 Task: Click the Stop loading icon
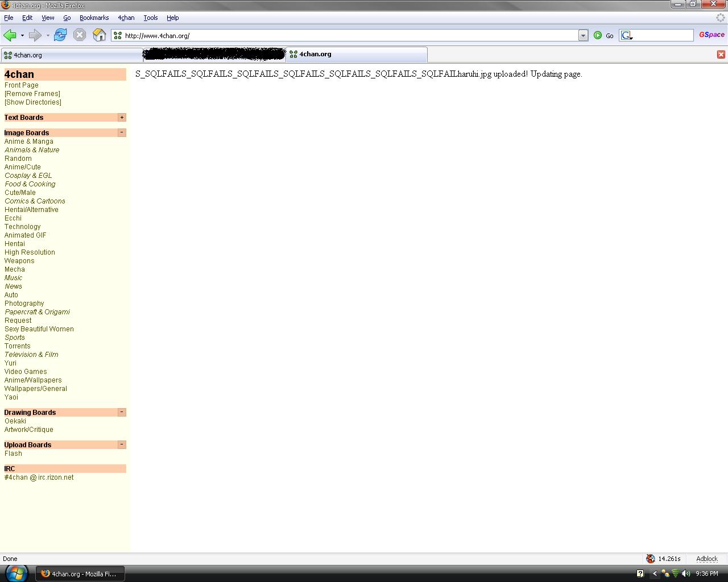click(x=80, y=35)
